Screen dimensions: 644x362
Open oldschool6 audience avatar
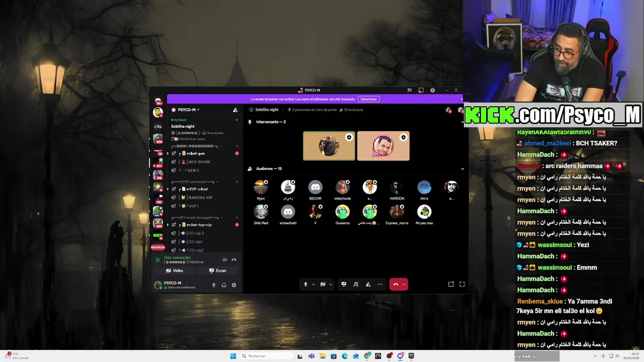click(343, 187)
